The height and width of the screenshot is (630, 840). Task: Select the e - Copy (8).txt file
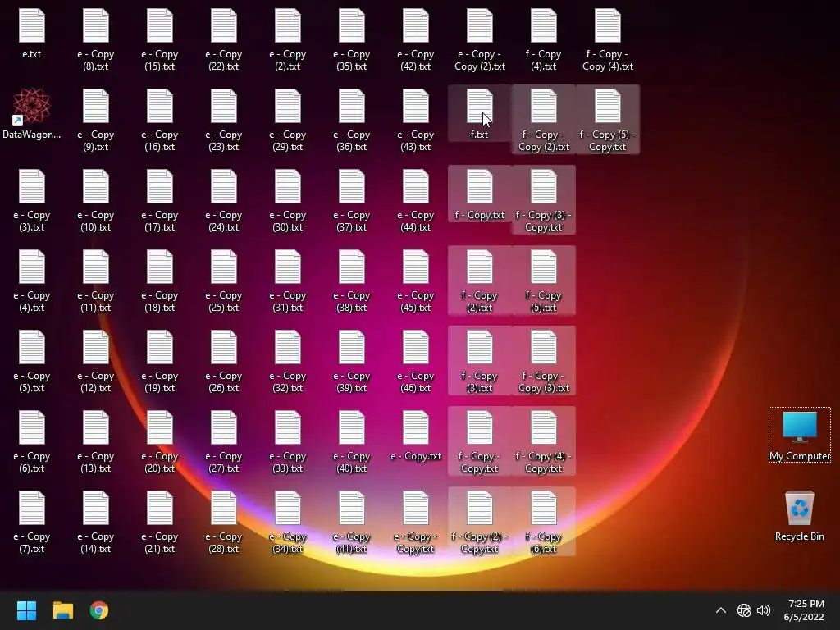pos(95,39)
